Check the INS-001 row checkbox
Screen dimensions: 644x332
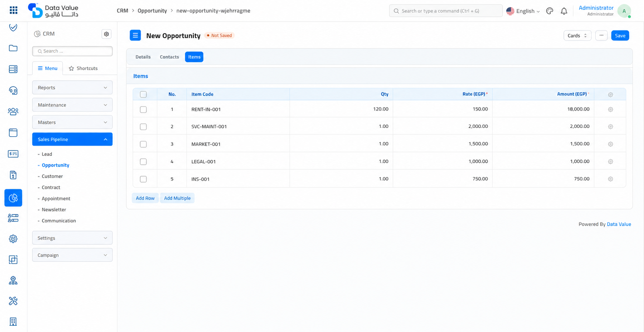(143, 179)
